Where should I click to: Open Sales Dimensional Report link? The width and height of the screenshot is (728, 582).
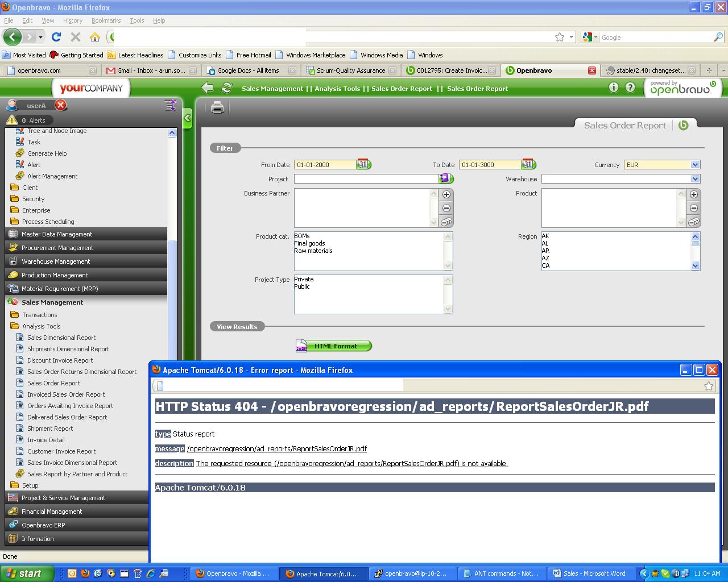tap(61, 338)
